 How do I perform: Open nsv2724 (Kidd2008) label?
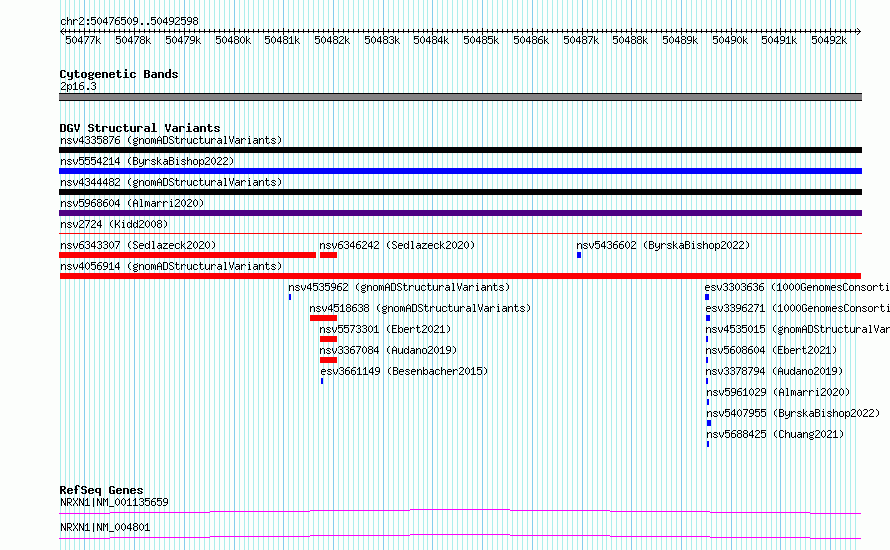click(x=114, y=224)
